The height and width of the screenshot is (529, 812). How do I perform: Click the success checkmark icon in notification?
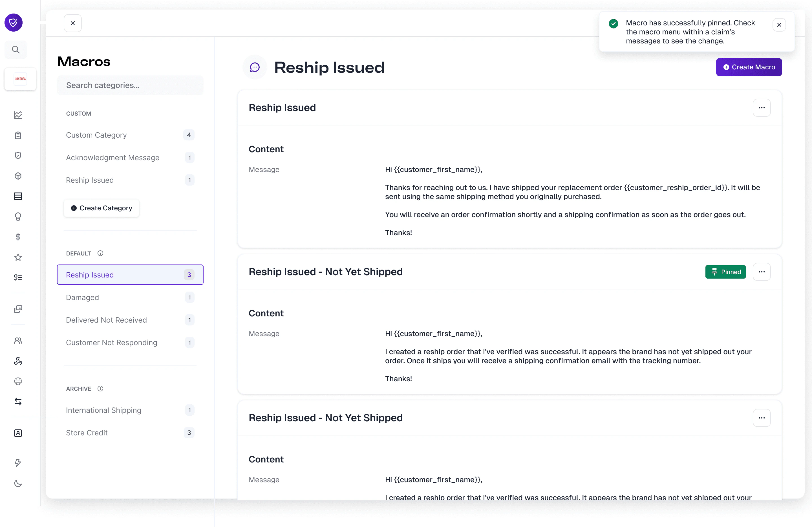tap(613, 24)
